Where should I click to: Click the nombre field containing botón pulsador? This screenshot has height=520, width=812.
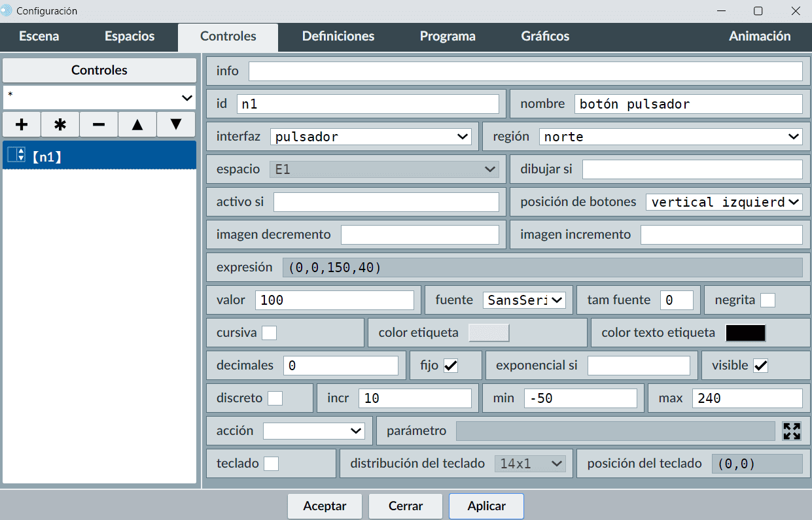[x=688, y=104]
